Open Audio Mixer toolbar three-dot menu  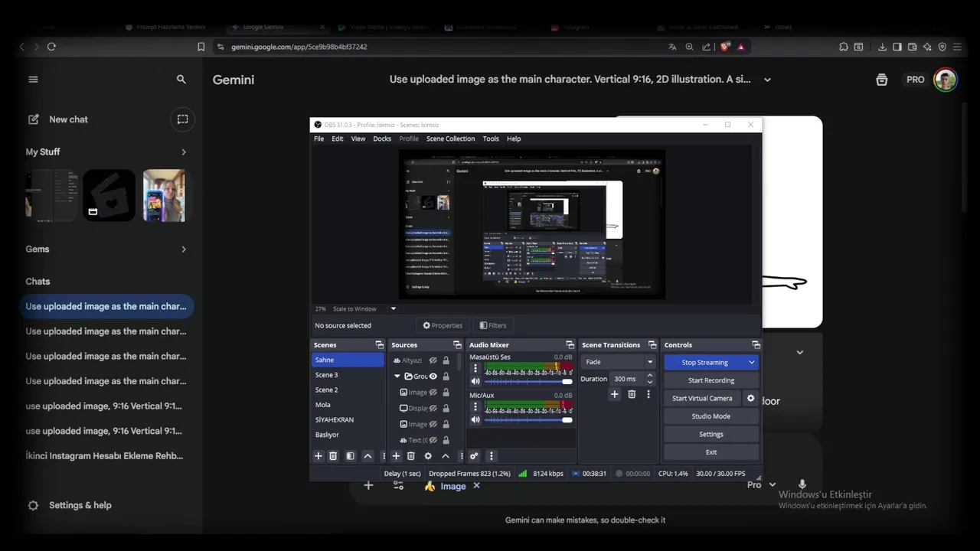[492, 456]
